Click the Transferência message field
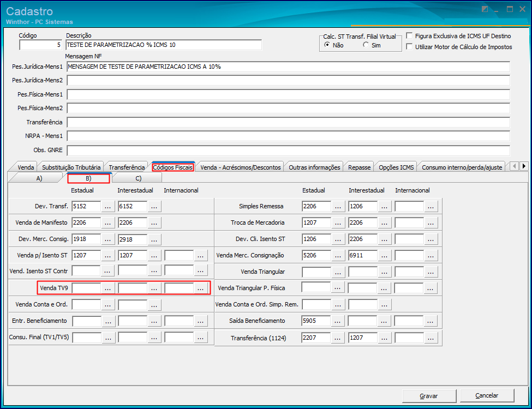 pos(289,122)
